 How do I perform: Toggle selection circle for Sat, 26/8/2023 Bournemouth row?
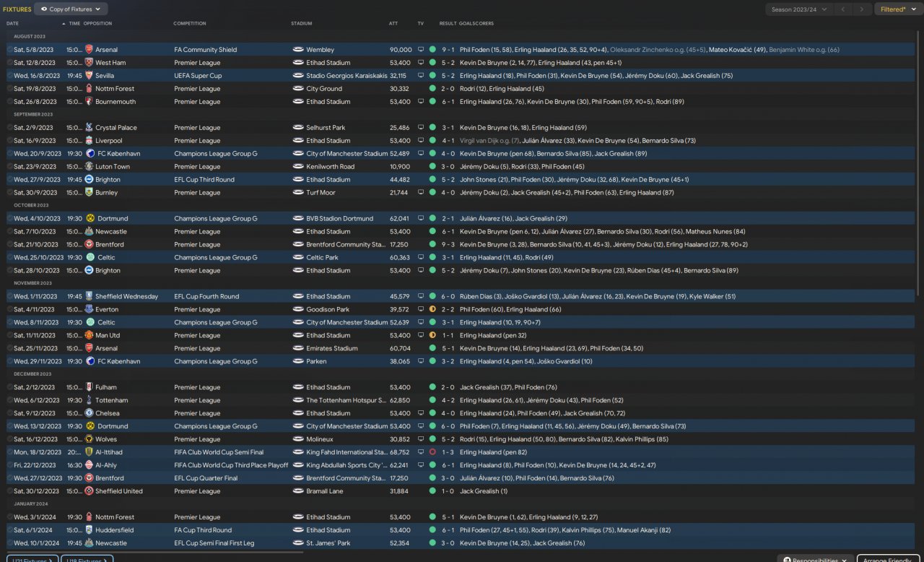pos(10,102)
